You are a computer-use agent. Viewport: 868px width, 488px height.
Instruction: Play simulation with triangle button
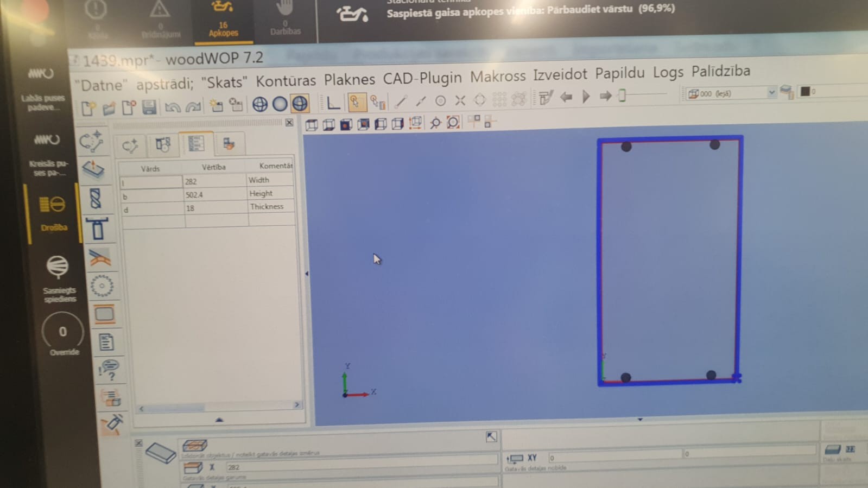tap(586, 96)
